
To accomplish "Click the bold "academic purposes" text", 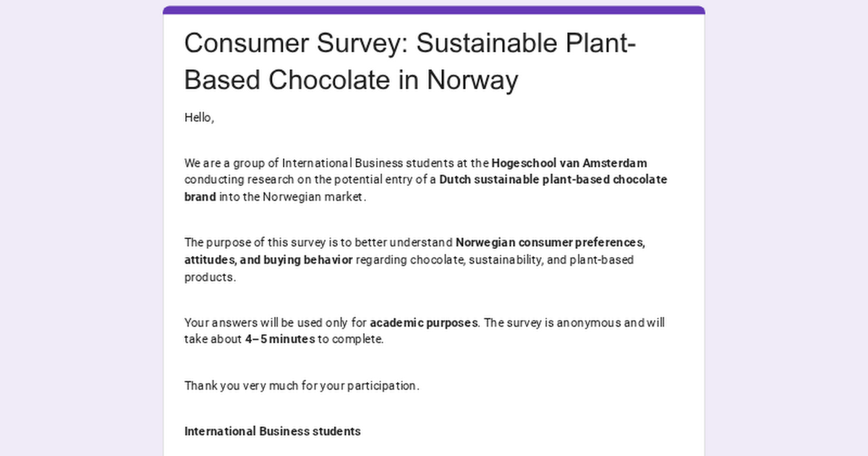I will pyautogui.click(x=423, y=322).
